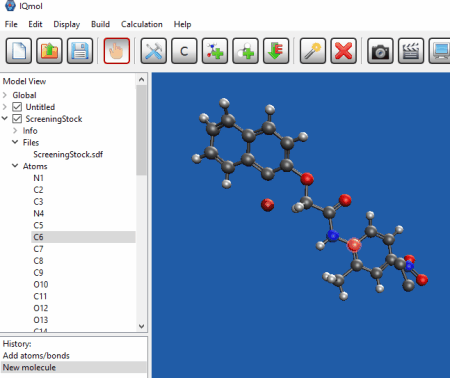Viewport: 450px width, 378px height.
Task: Select ScreeningStock.sdf file entry
Action: pos(68,154)
